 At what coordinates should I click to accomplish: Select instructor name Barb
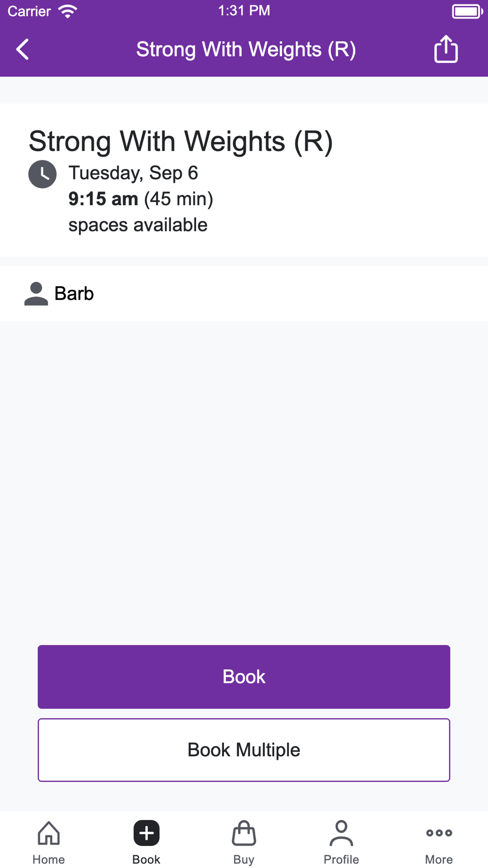tap(74, 293)
